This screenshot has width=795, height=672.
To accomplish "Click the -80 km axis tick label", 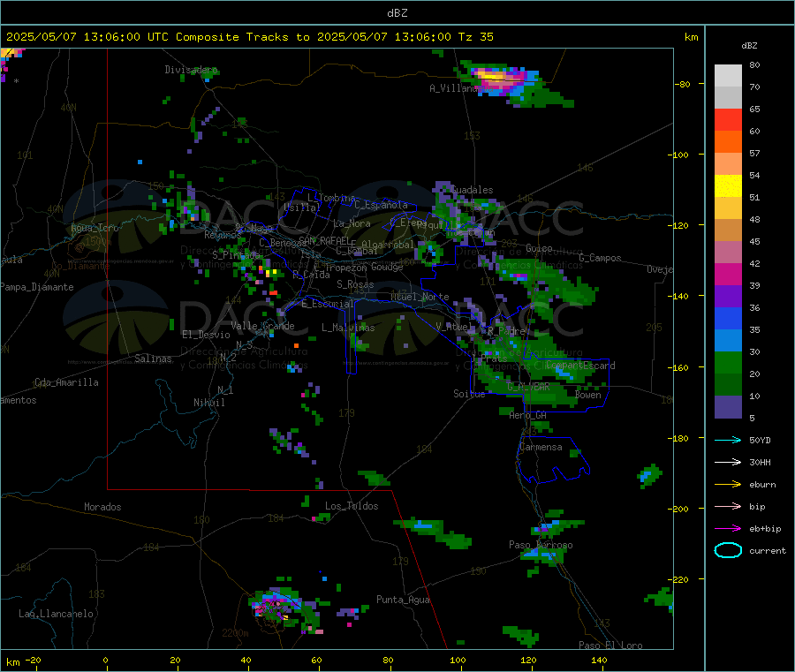I will (683, 84).
